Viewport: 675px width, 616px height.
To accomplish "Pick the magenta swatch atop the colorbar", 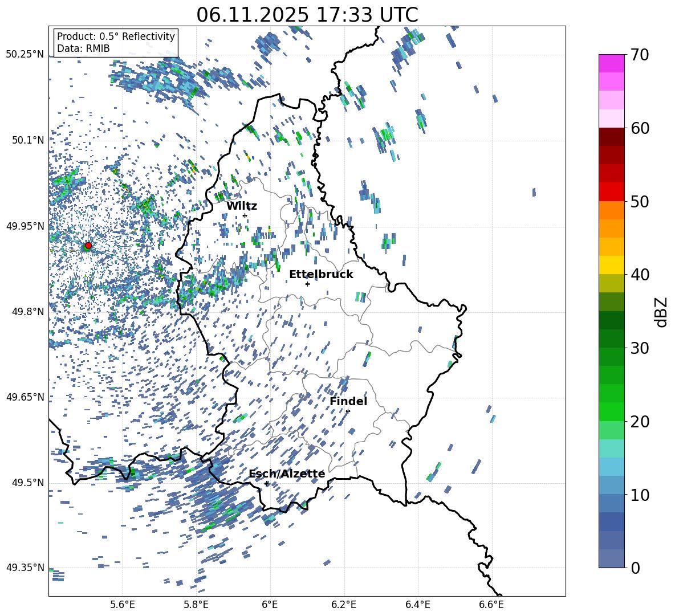I will tap(611, 63).
